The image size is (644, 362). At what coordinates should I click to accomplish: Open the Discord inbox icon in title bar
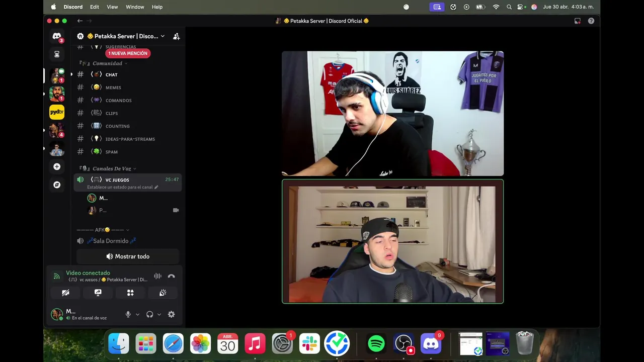[x=578, y=21]
